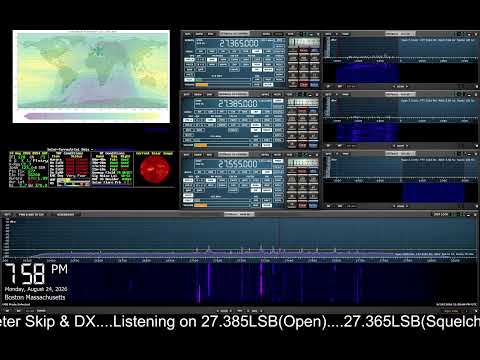Adjust the orange slider in the 27.365 receiver
Viewport: 480px width, 360px height.
(x=201, y=85)
